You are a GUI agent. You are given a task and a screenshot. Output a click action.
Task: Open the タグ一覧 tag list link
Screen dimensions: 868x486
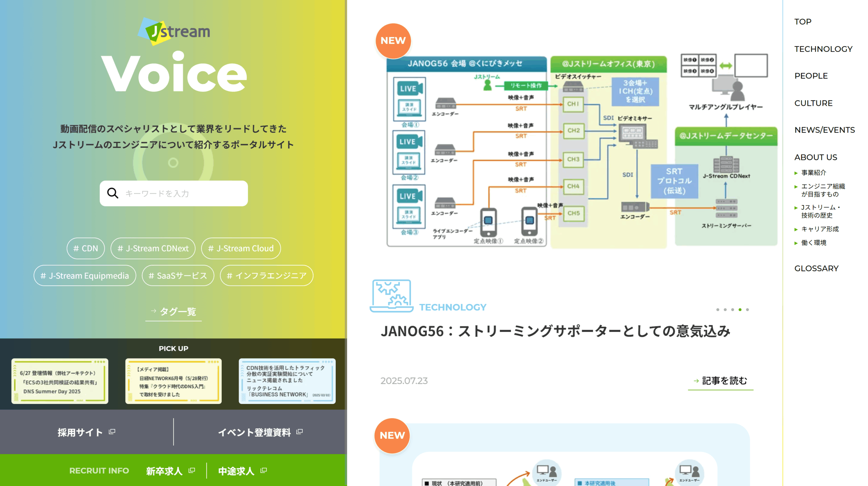pos(174,311)
